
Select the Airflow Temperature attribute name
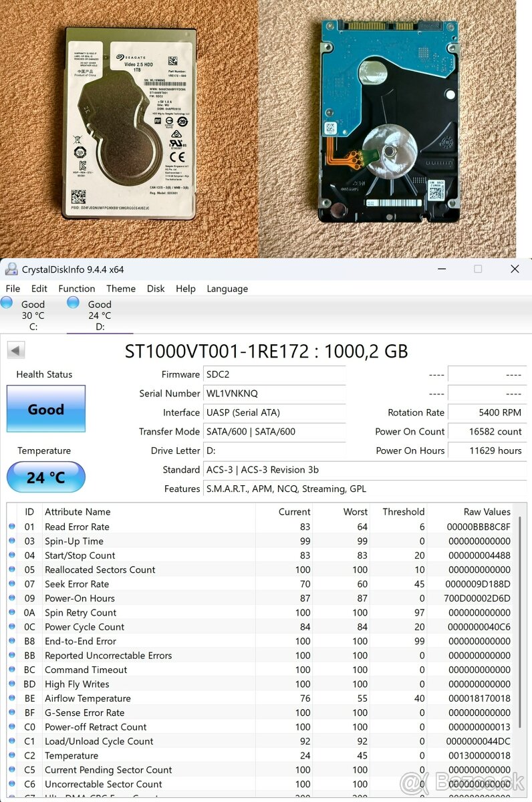coord(88,698)
